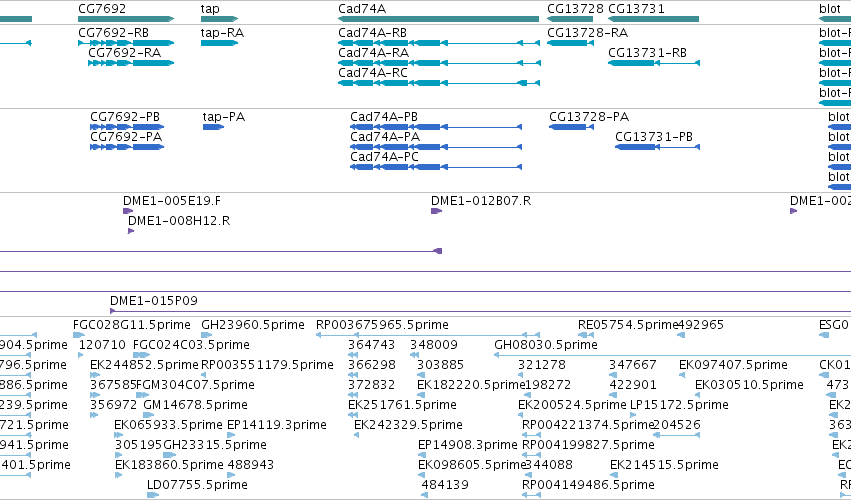
Task: Click the EK030510.5prime EST label
Action: tap(749, 385)
